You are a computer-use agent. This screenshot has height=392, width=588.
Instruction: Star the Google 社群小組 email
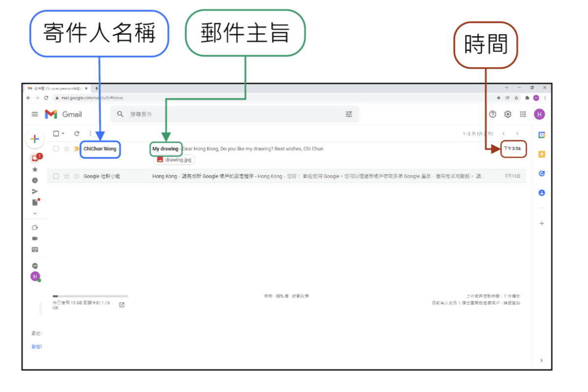(x=67, y=176)
